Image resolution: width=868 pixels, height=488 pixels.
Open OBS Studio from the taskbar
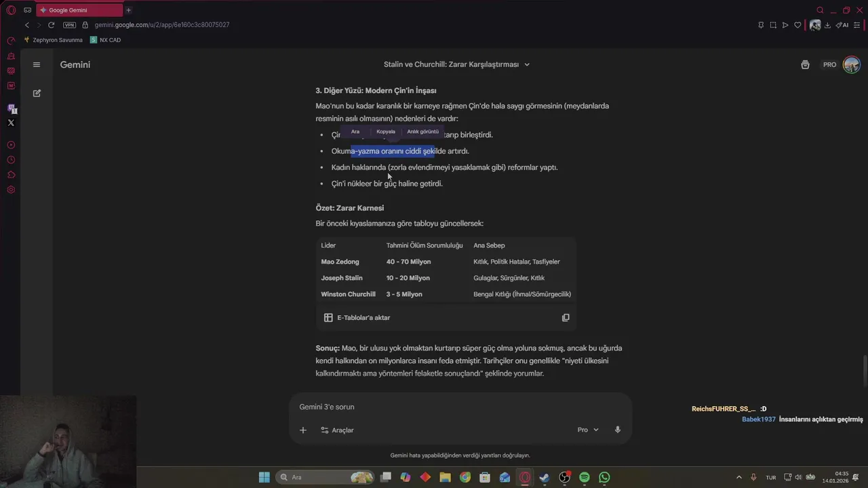564,477
